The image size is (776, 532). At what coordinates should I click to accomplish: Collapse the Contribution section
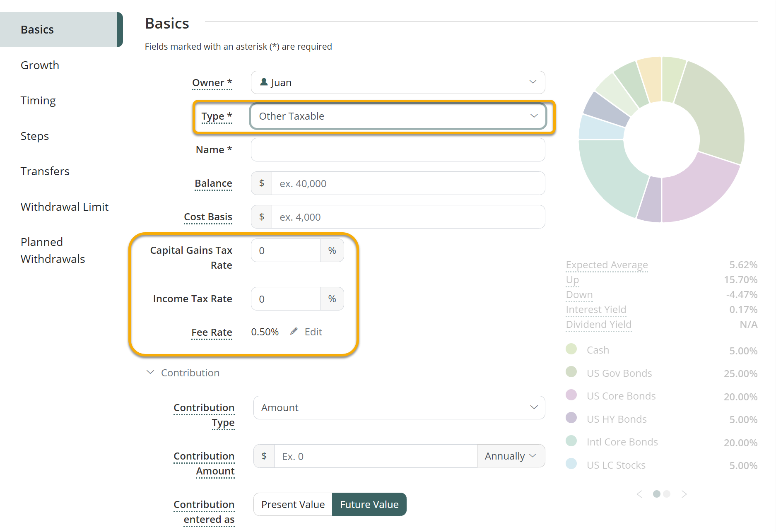150,373
